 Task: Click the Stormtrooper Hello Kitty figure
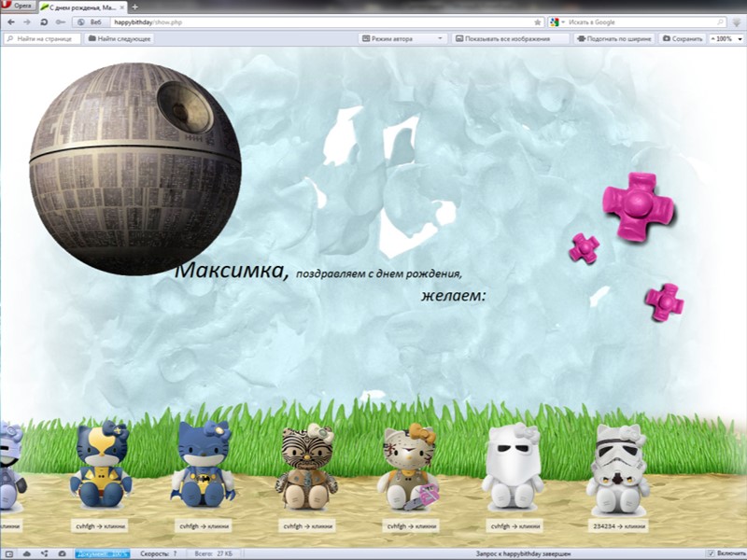coord(618,469)
